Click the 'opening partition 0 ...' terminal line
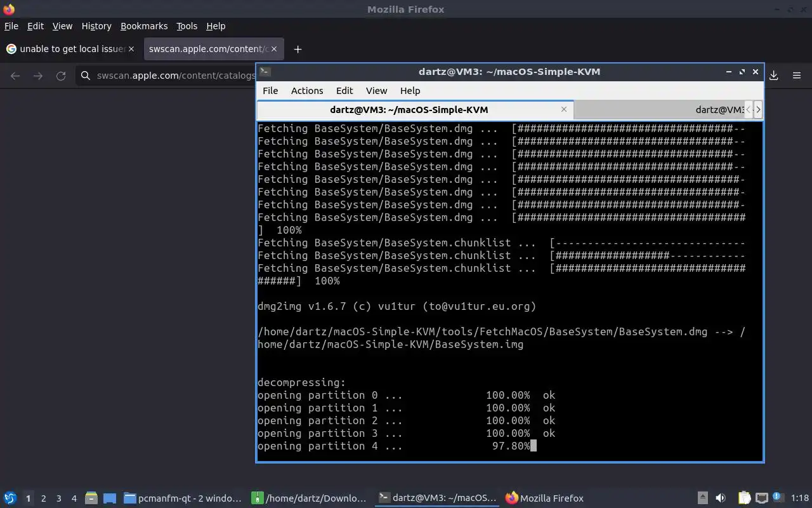 (406, 396)
